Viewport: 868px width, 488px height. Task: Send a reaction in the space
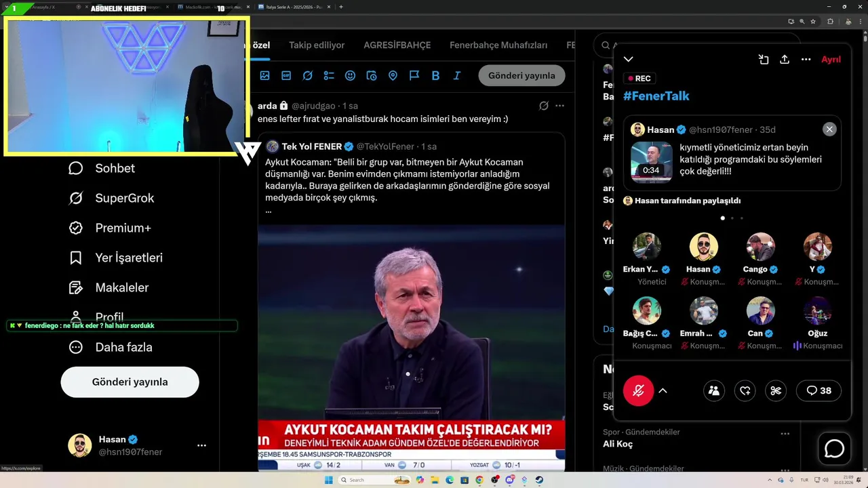745,390
